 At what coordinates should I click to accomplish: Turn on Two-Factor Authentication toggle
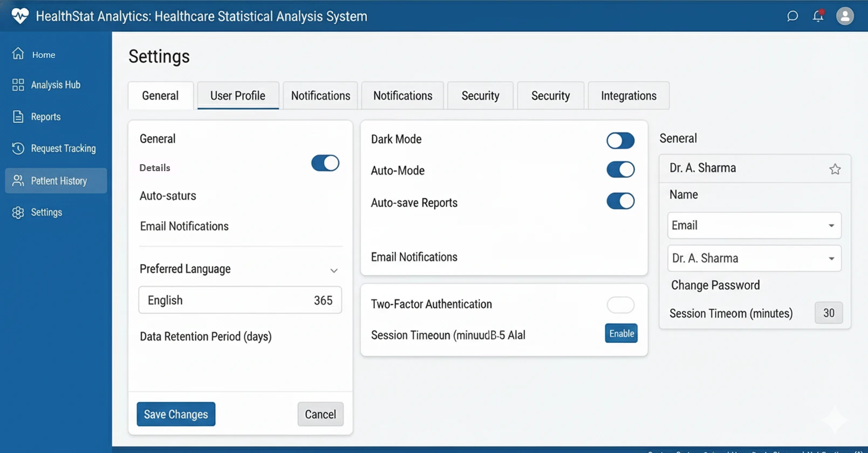[x=620, y=305]
